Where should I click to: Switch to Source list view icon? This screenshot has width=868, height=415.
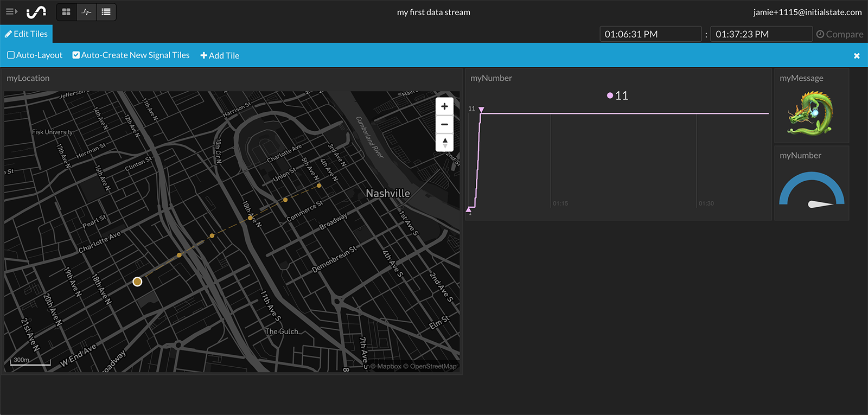point(106,12)
